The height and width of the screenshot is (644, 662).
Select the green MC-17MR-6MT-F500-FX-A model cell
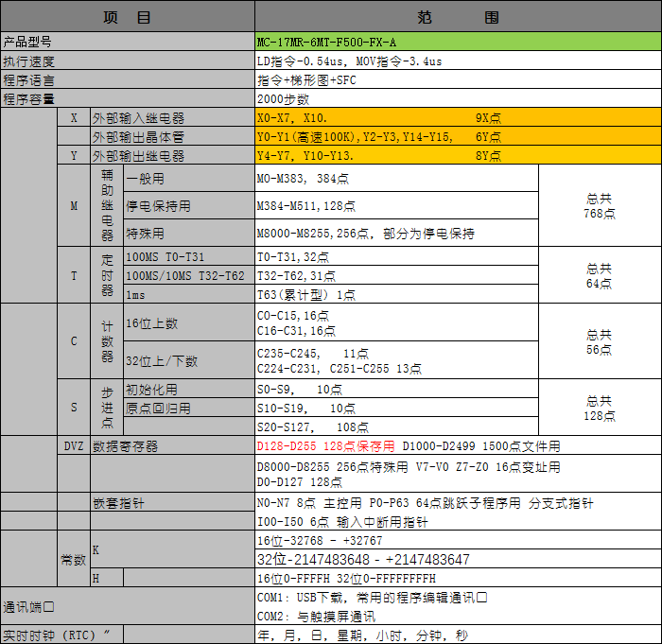(x=458, y=43)
